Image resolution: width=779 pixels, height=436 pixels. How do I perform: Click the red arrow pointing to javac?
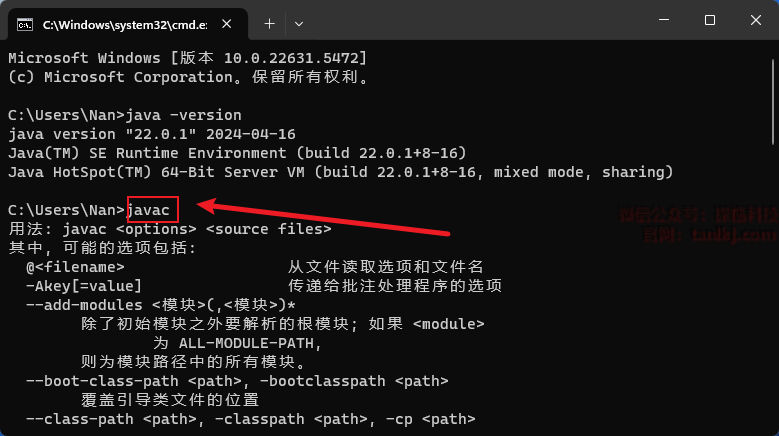coord(320,221)
